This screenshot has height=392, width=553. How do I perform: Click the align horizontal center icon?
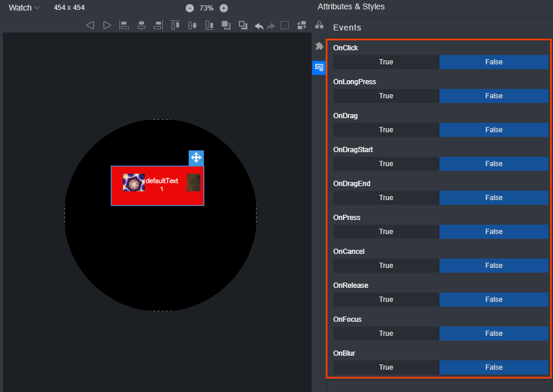click(x=141, y=25)
